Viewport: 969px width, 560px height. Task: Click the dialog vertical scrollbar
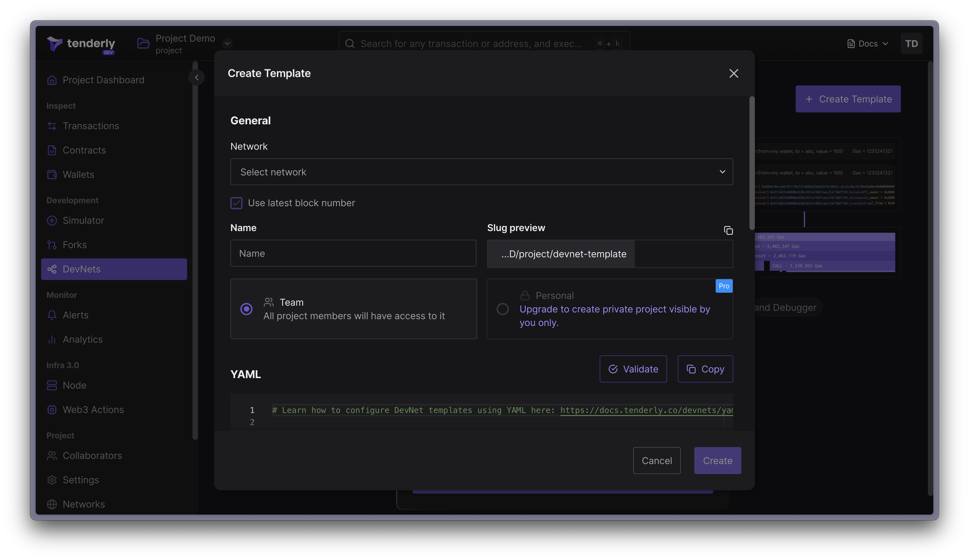752,163
